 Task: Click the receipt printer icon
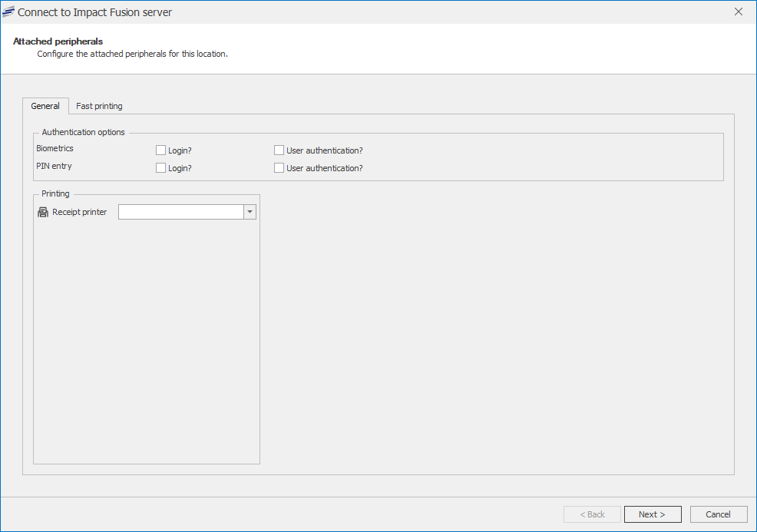point(43,212)
